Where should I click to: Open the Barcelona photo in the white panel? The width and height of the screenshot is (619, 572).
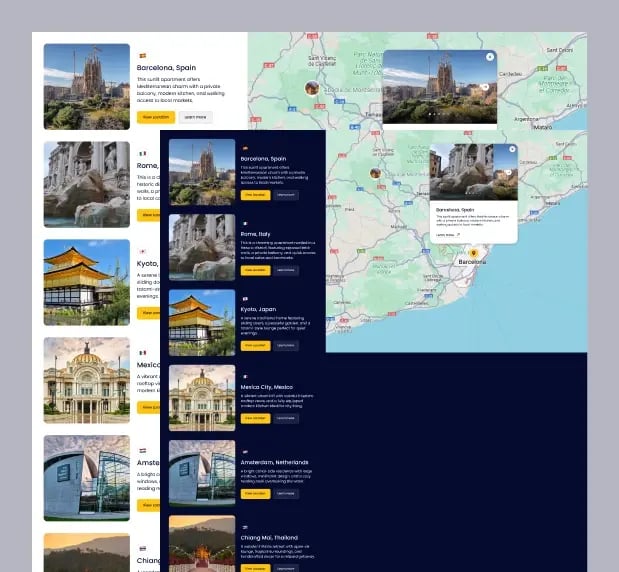[87, 86]
